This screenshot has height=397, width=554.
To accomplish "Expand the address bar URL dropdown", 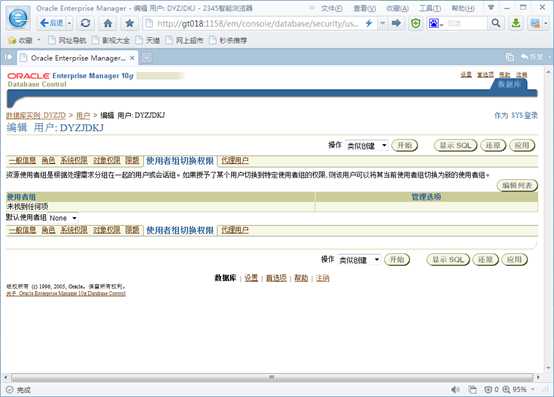I will click(383, 24).
